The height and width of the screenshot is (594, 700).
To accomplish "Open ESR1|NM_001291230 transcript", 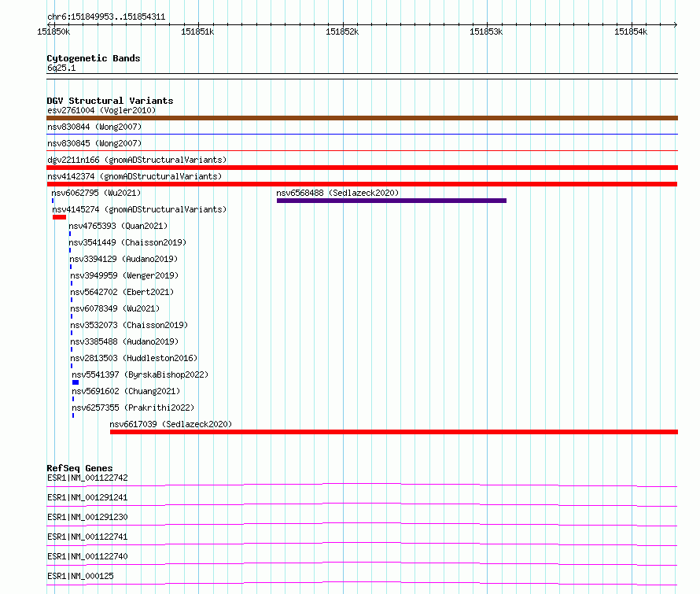I will [x=87, y=517].
